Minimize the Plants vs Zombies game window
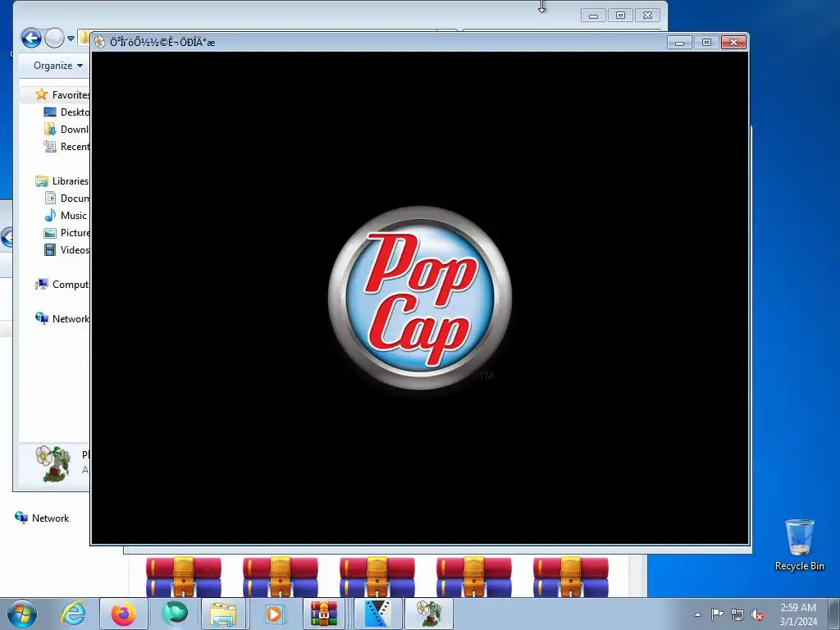The image size is (840, 630). point(679,43)
